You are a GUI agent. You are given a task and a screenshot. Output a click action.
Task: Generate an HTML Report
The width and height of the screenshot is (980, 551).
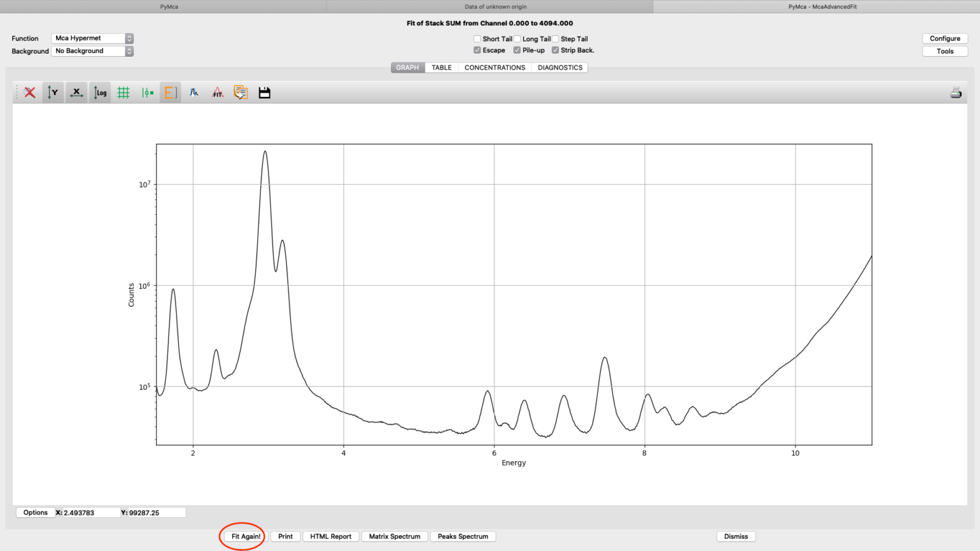330,536
